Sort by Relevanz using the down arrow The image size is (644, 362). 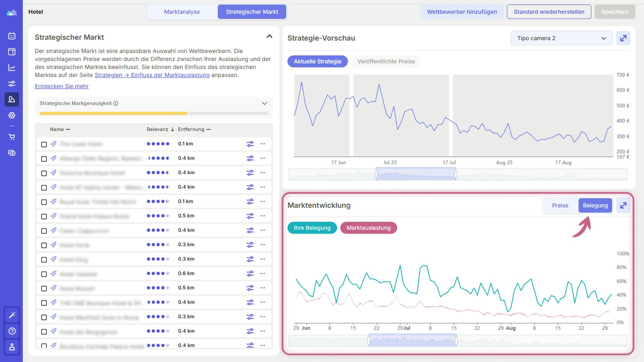point(172,129)
